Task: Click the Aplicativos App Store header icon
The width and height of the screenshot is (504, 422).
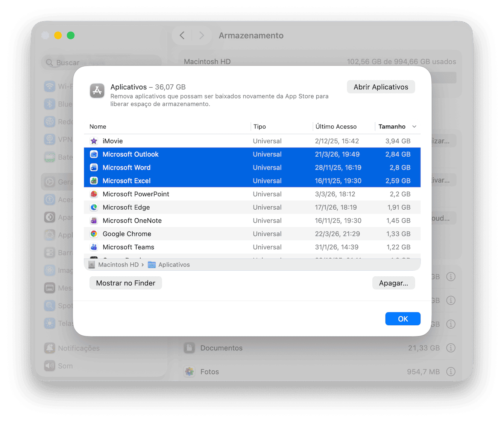Action: pos(97,91)
